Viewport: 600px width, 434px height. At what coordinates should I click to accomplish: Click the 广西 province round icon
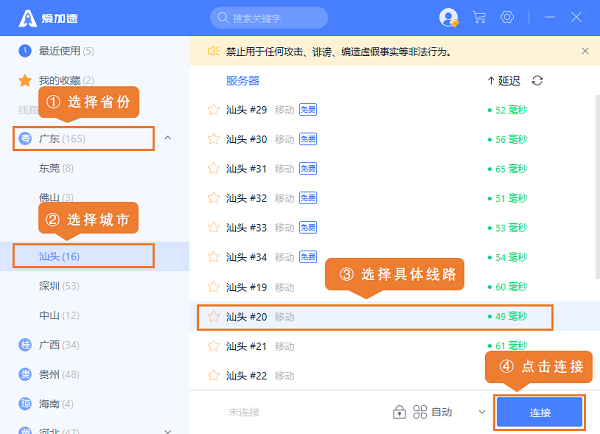(x=25, y=345)
